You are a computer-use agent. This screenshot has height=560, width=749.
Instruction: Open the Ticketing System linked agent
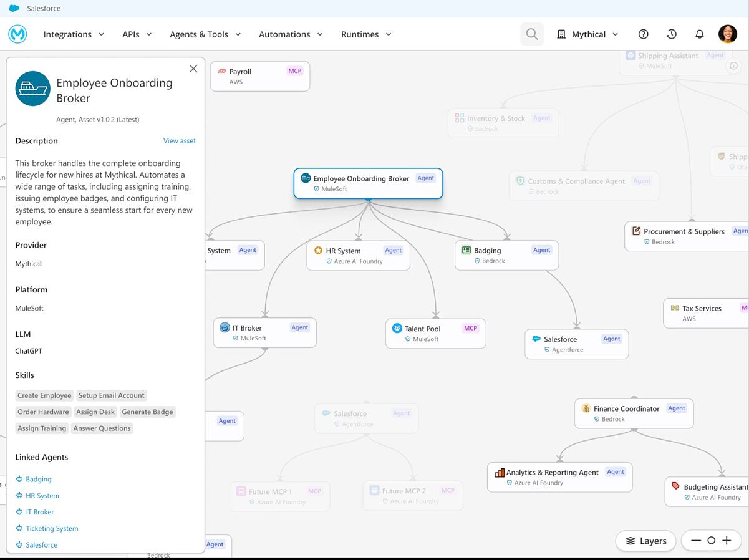(x=52, y=528)
